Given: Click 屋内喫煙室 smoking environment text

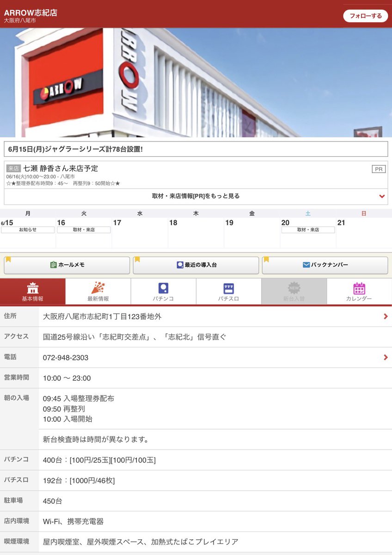Looking at the screenshot, I should tap(141, 542).
